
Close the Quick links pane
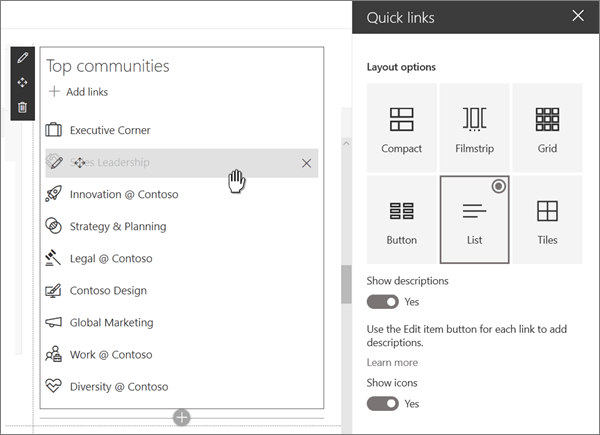click(578, 16)
